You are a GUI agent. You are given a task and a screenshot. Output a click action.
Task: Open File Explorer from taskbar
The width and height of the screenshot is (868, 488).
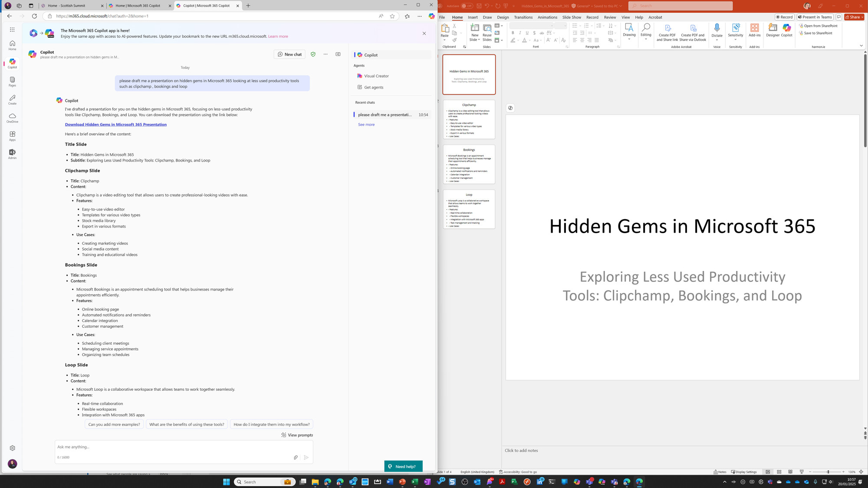tap(315, 482)
